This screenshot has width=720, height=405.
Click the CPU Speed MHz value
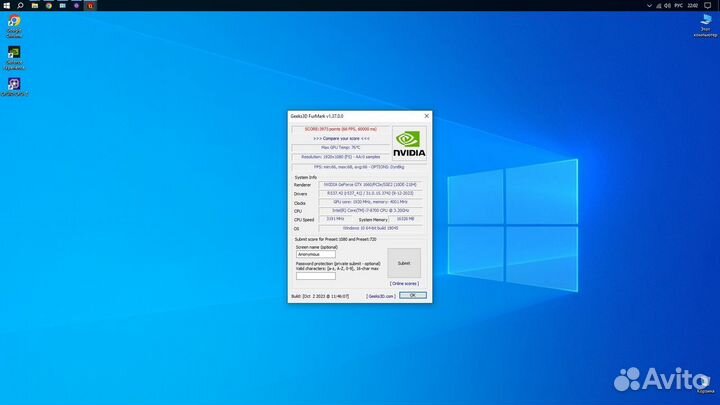[336, 219]
